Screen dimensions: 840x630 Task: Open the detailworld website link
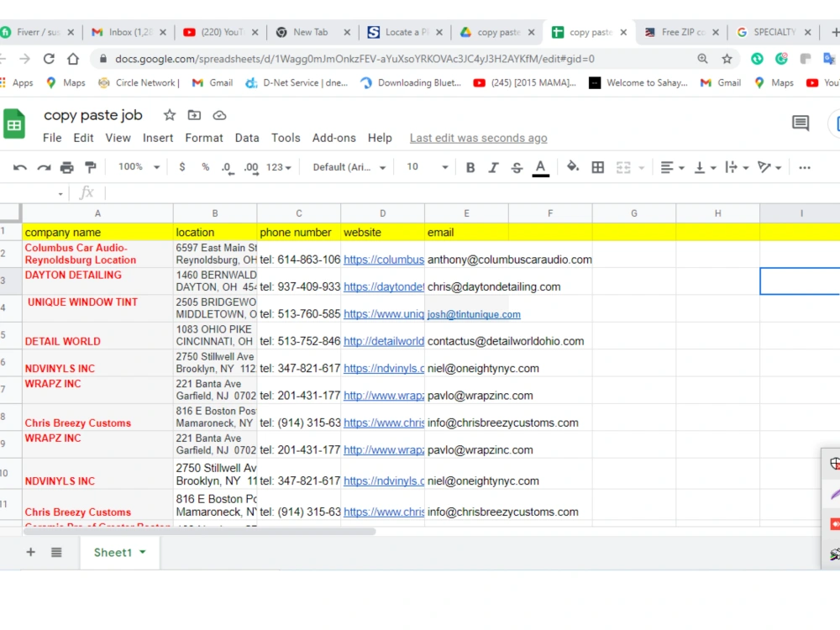click(x=384, y=341)
